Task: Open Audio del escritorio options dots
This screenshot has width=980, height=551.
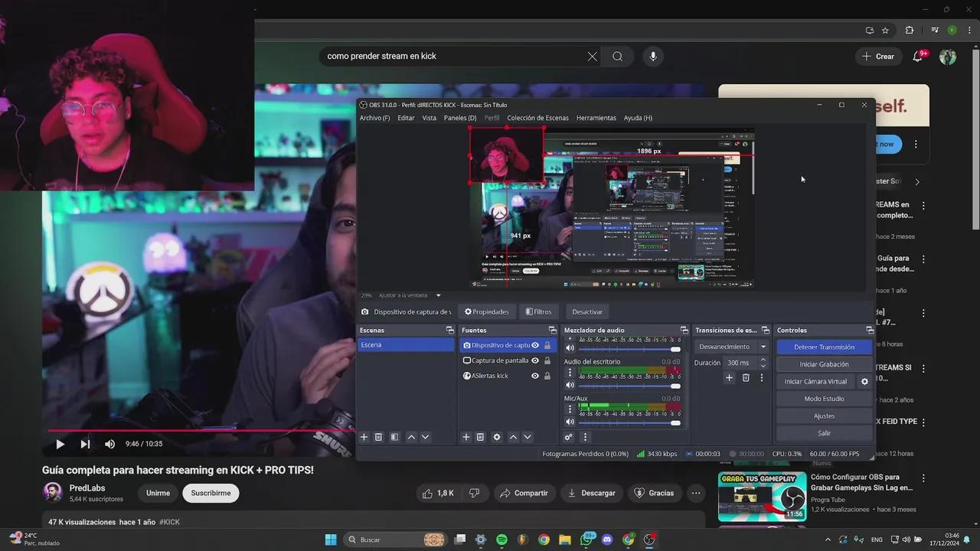Action: click(570, 373)
